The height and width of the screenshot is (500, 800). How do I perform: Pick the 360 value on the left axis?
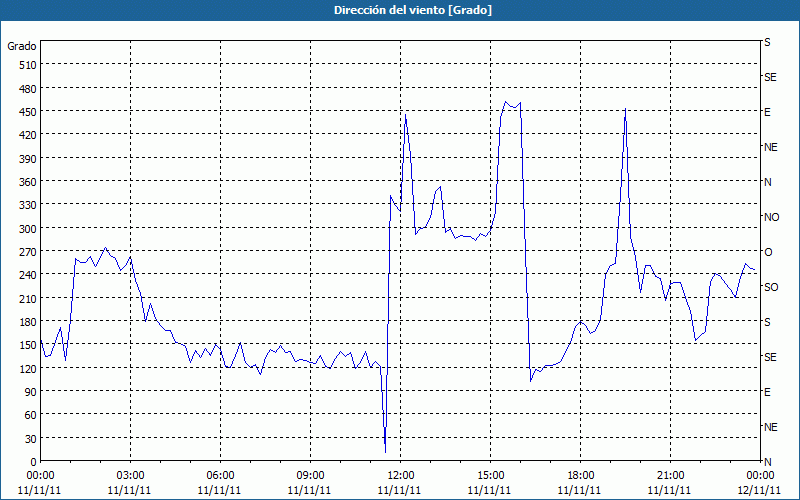28,182
